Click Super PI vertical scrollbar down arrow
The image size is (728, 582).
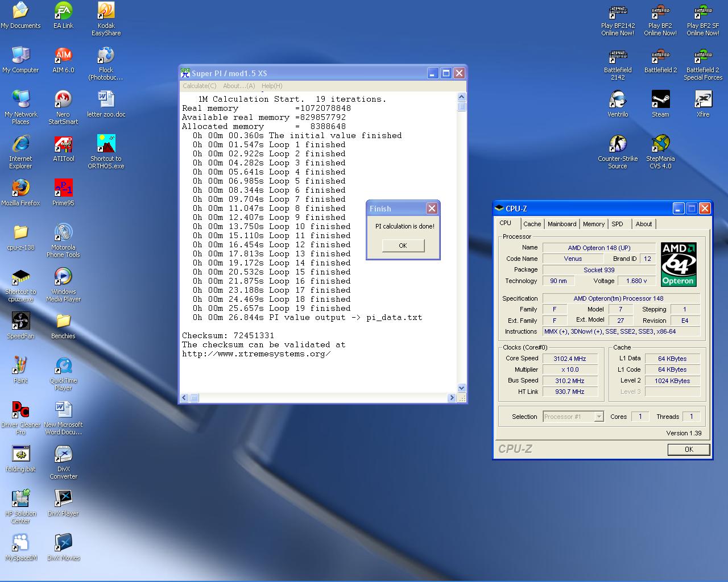[462, 388]
